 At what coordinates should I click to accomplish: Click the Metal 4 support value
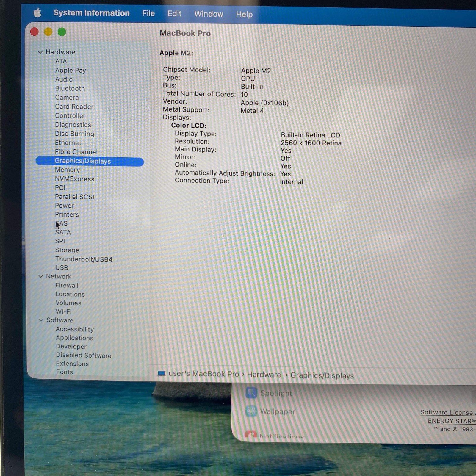coord(252,111)
